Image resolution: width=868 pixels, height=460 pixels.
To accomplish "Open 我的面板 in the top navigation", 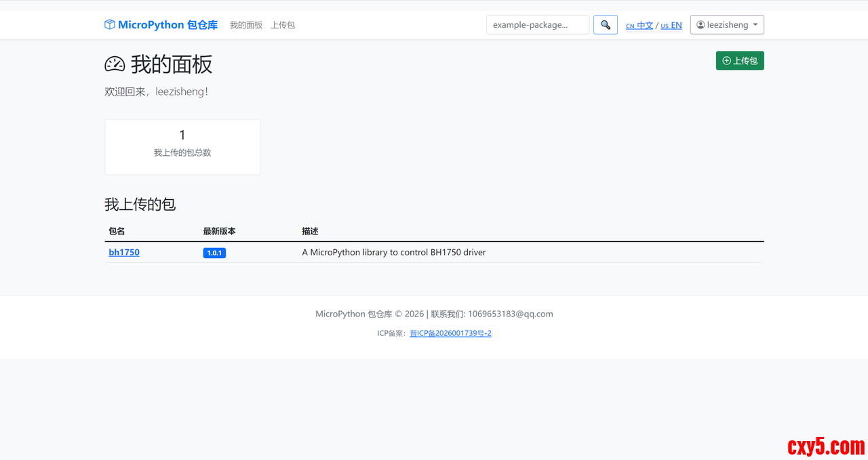I will [246, 25].
